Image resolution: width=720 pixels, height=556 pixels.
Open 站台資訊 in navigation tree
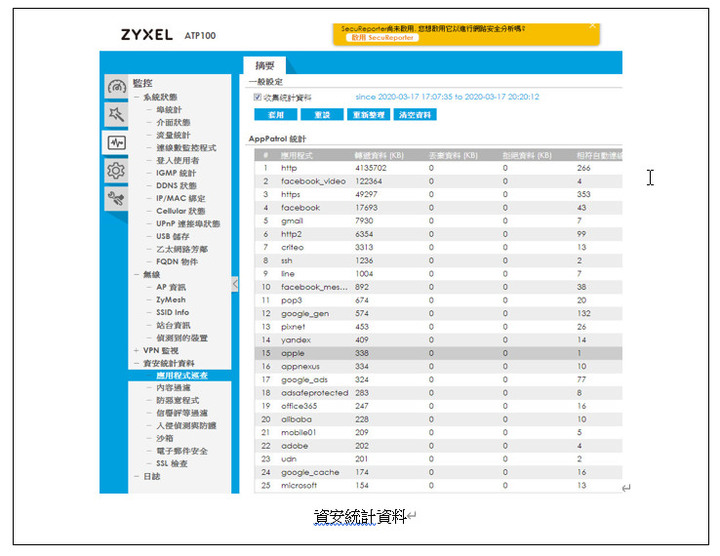point(173,325)
